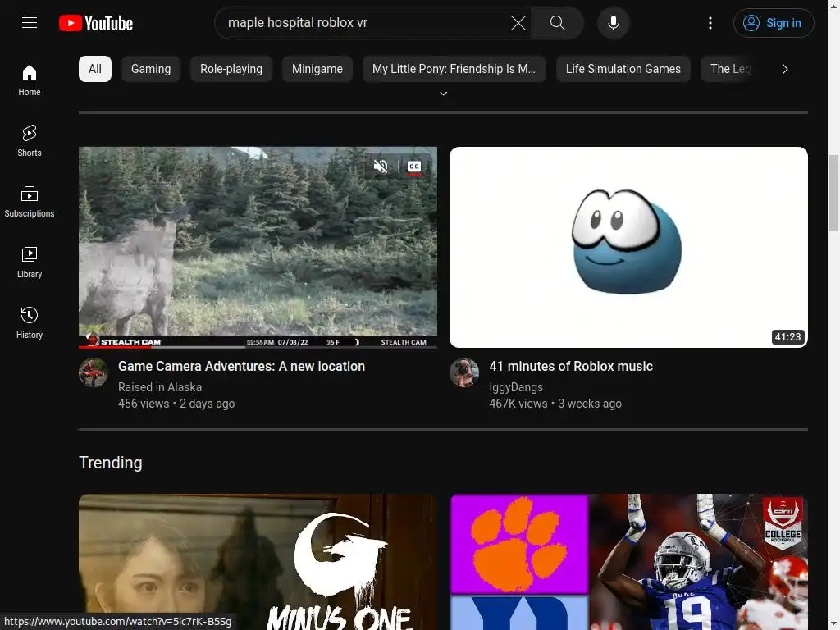Open '41 minutes of Roblox music' title
The width and height of the screenshot is (840, 630).
(571, 367)
